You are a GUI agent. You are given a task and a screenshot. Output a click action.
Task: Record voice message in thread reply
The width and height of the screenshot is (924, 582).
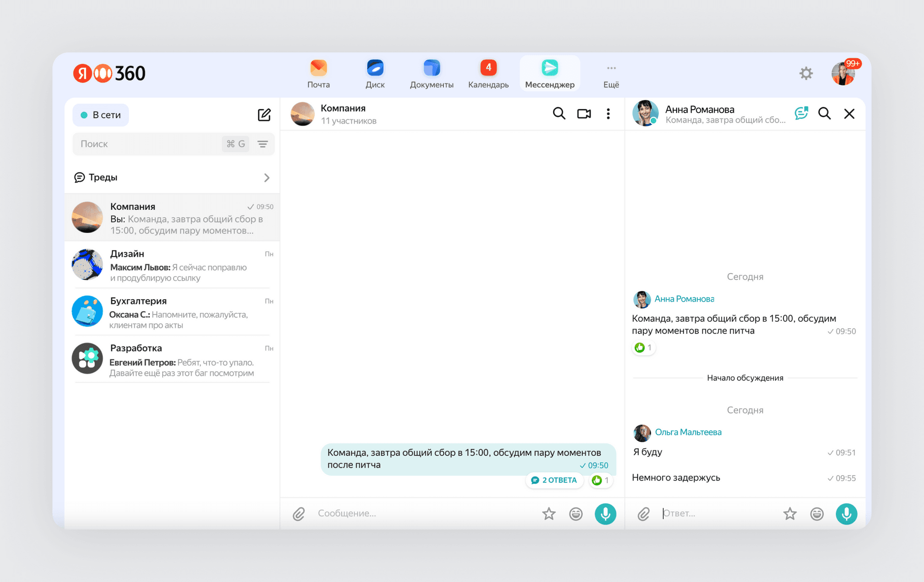point(847,514)
